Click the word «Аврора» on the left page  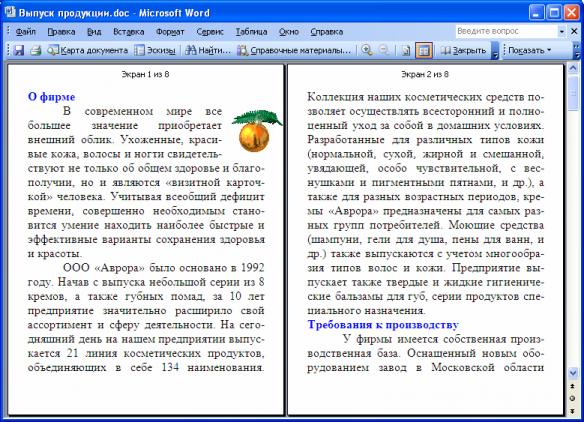click(119, 268)
